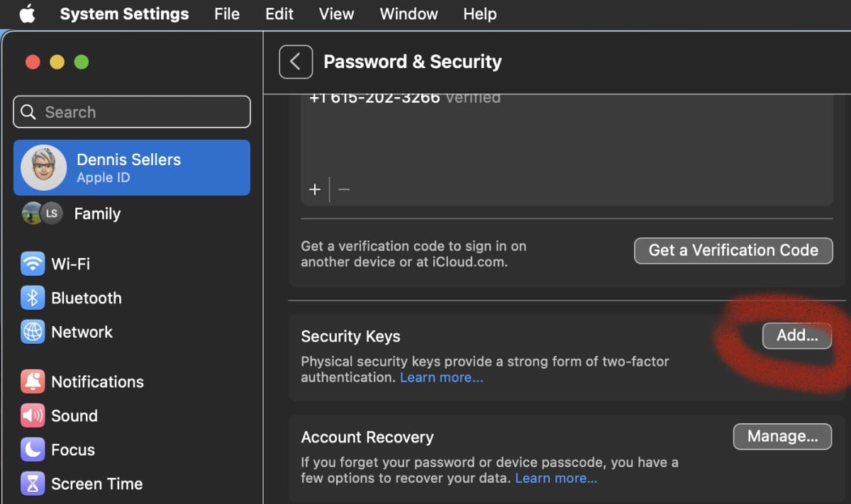Click Dennis Sellers profile avatar

tap(44, 168)
